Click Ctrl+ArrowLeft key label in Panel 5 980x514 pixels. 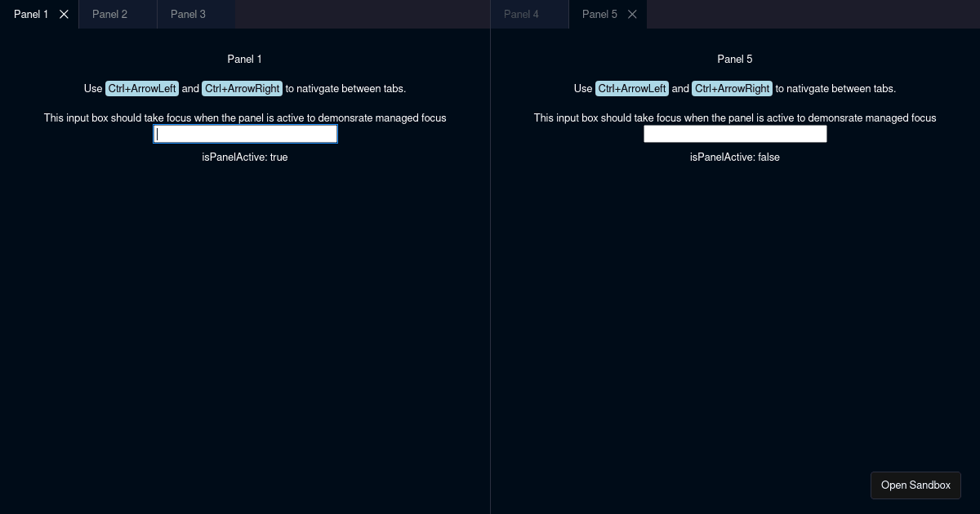pyautogui.click(x=632, y=88)
